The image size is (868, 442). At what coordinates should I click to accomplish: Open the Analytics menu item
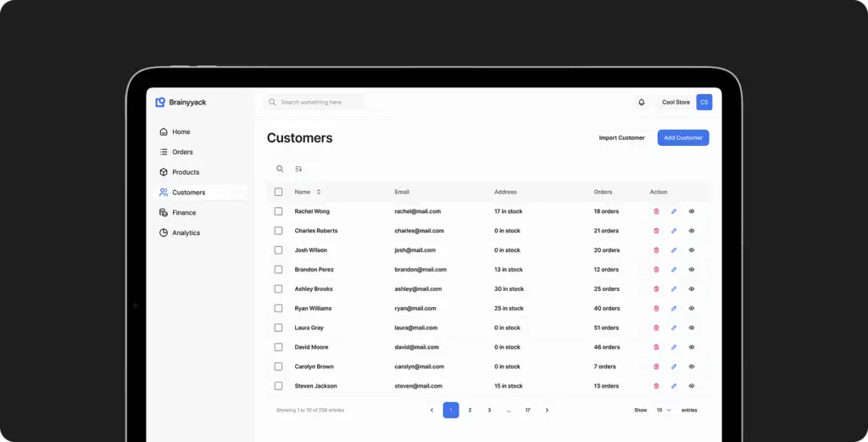pos(201,232)
